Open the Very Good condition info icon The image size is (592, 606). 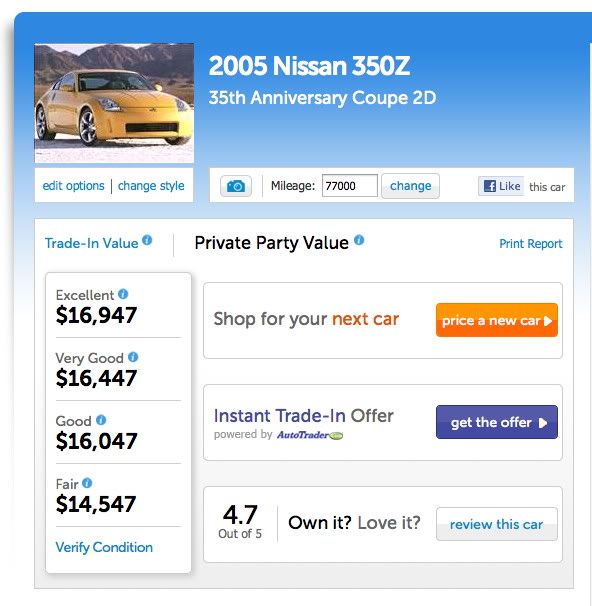click(x=133, y=357)
